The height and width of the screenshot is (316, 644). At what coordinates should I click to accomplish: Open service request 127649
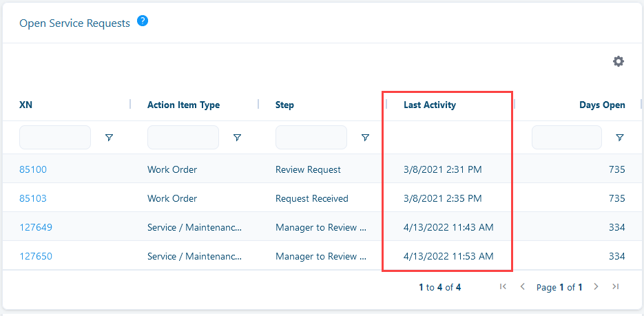[36, 227]
